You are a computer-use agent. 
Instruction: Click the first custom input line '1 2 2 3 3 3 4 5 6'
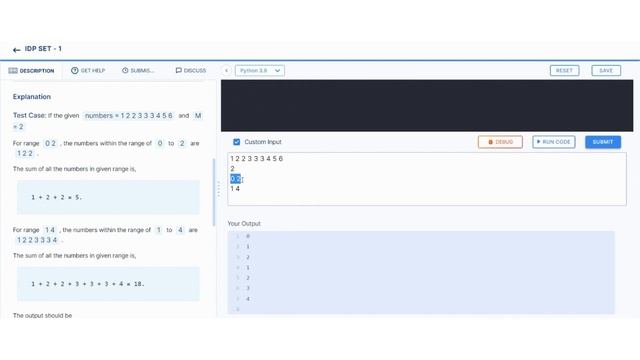[x=256, y=159]
